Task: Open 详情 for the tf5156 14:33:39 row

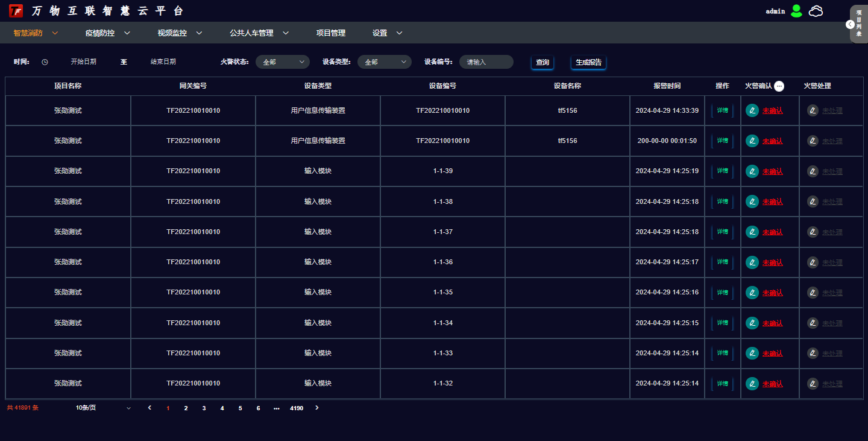Action: point(722,110)
